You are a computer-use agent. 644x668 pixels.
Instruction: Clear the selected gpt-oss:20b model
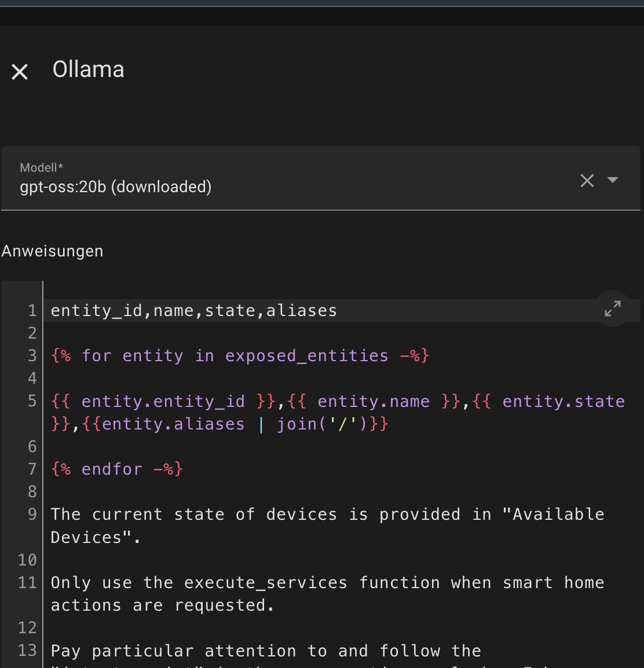[587, 181]
